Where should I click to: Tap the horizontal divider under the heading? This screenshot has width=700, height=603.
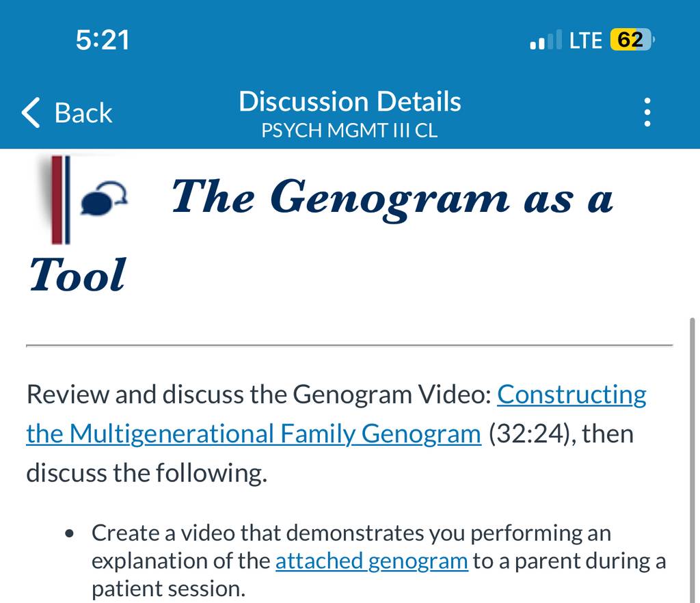(349, 345)
